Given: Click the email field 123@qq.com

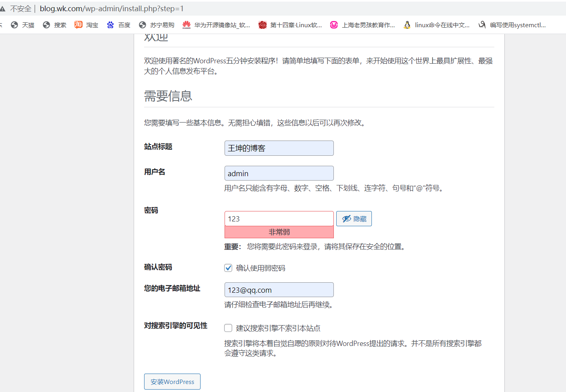Looking at the screenshot, I should [x=279, y=290].
